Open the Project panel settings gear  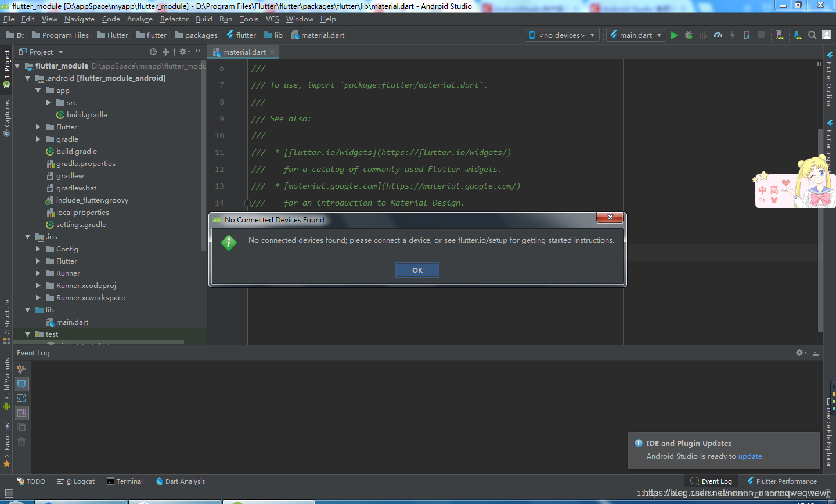pyautogui.click(x=184, y=52)
